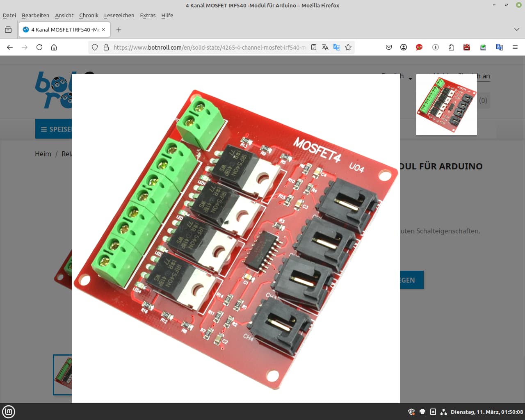Viewport: 525px width, 420px height.
Task: Click the shield tracking protection icon
Action: tap(95, 47)
